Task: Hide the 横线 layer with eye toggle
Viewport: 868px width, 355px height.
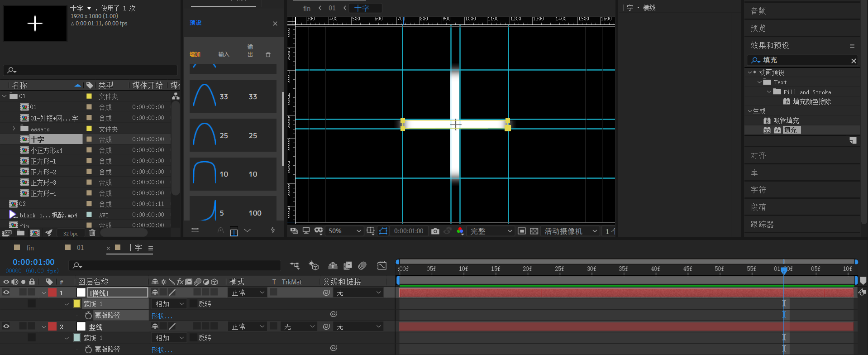Action: 6,293
